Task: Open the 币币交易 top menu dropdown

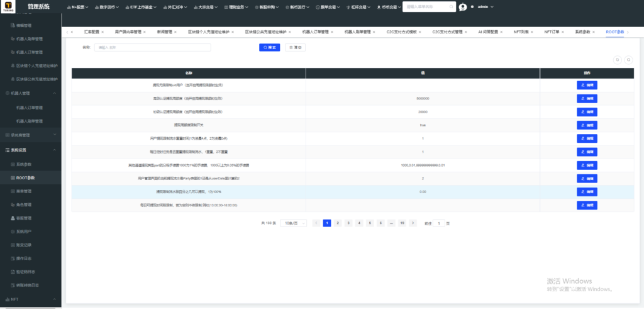Action: tap(389, 7)
